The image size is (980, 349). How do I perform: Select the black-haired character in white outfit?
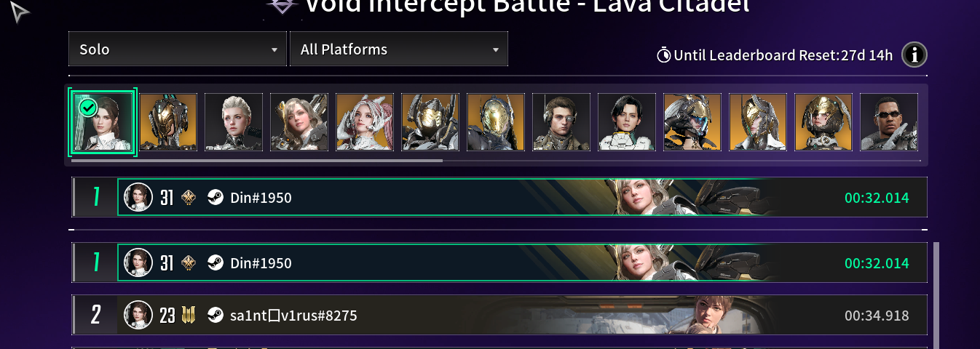(x=627, y=121)
